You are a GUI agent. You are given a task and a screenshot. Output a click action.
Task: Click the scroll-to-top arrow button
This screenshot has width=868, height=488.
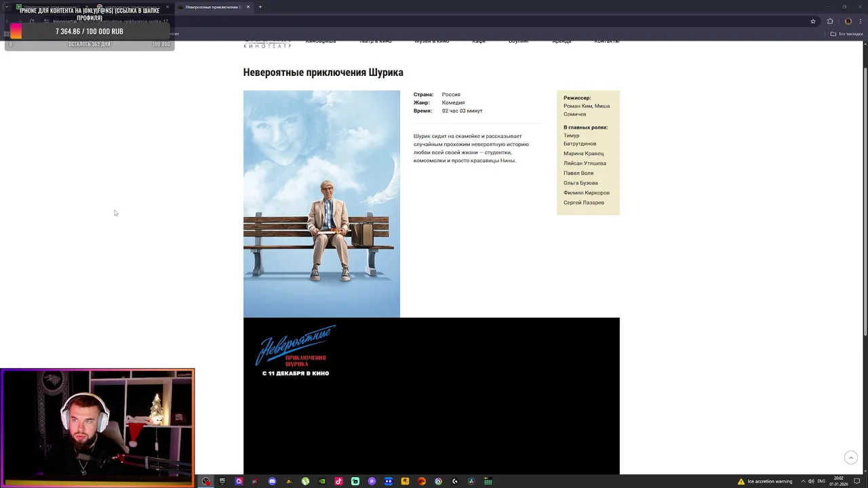pos(850,458)
